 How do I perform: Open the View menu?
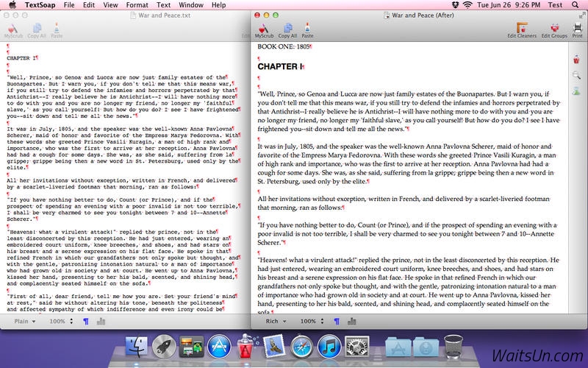pyautogui.click(x=111, y=5)
